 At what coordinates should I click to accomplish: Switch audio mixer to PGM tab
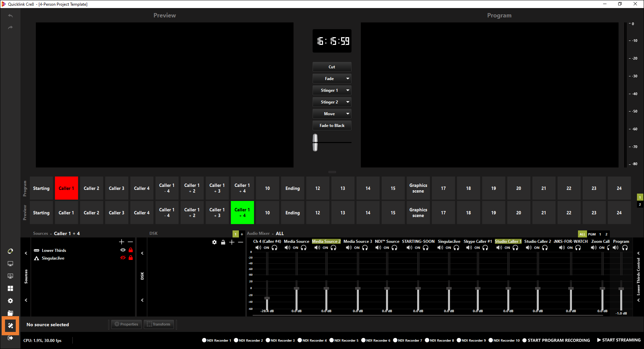click(x=592, y=234)
